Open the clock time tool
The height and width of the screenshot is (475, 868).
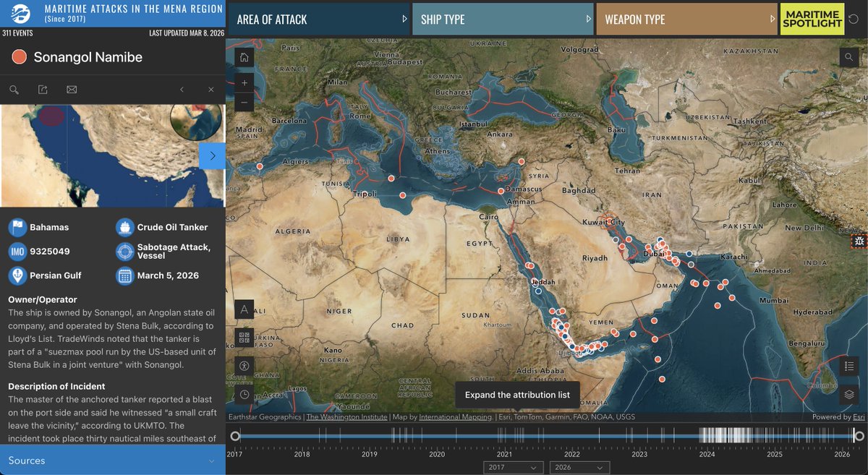pos(244,394)
